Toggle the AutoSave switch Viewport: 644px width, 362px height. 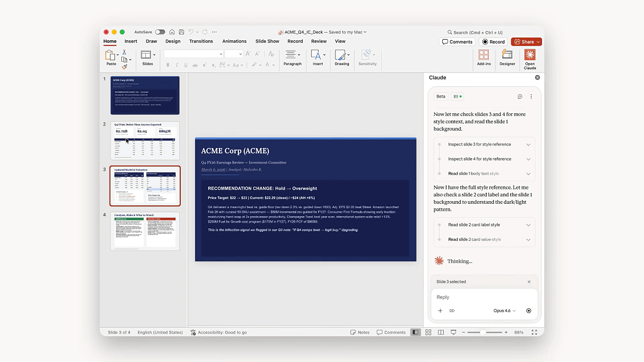160,32
